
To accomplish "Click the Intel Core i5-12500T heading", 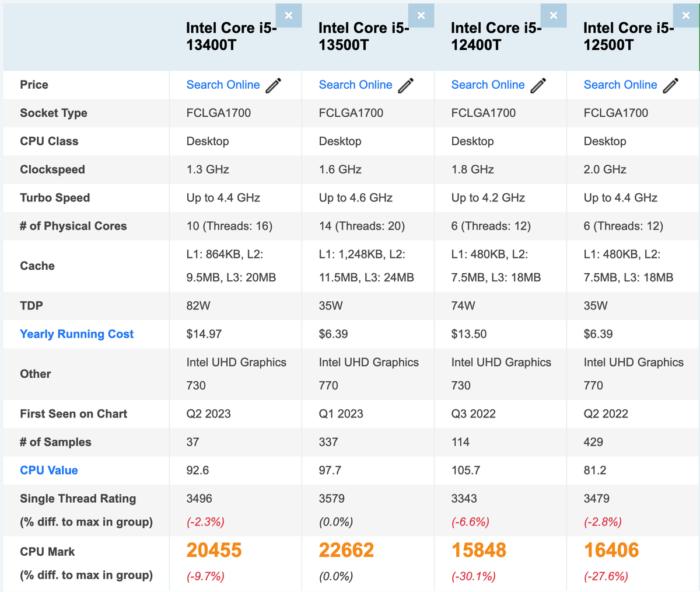I will click(628, 36).
